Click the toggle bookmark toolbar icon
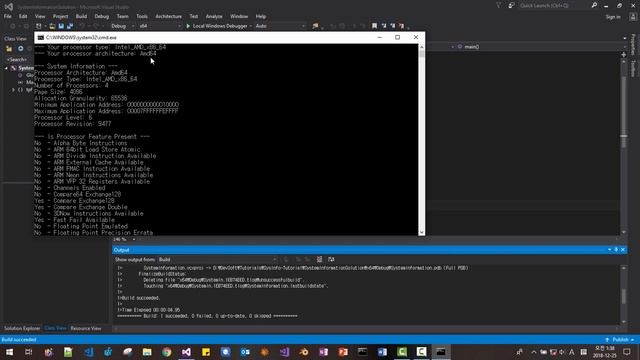Screen dimensions: 640x360 (374, 26)
